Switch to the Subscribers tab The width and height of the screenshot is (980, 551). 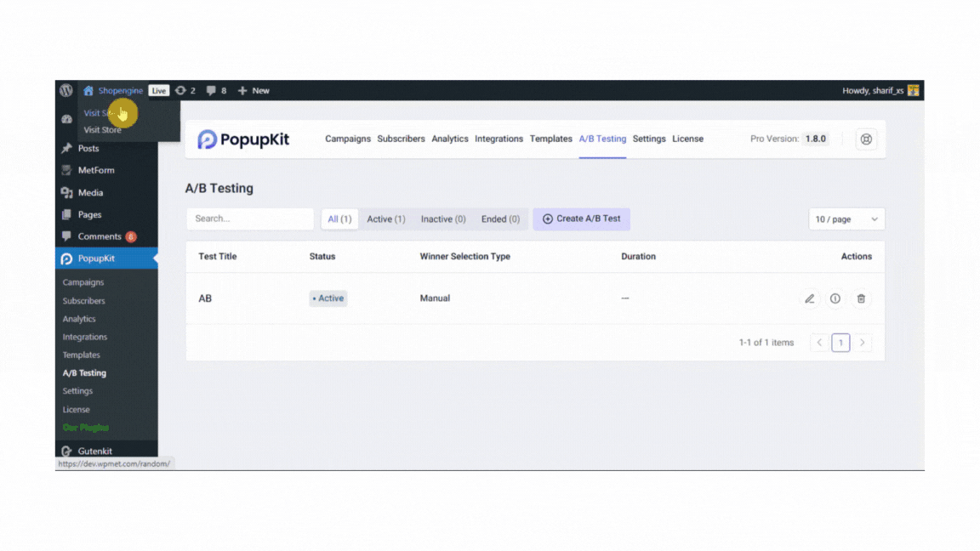coord(401,139)
